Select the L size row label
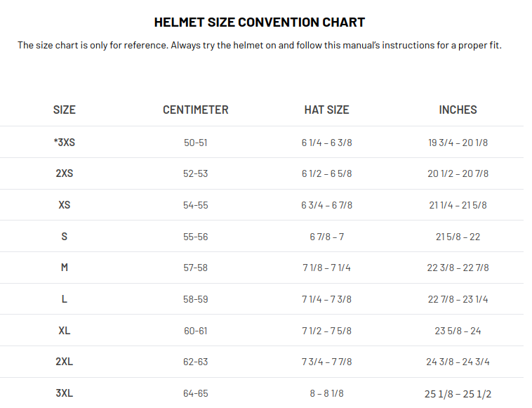This screenshot has height=408, width=532. 64,299
